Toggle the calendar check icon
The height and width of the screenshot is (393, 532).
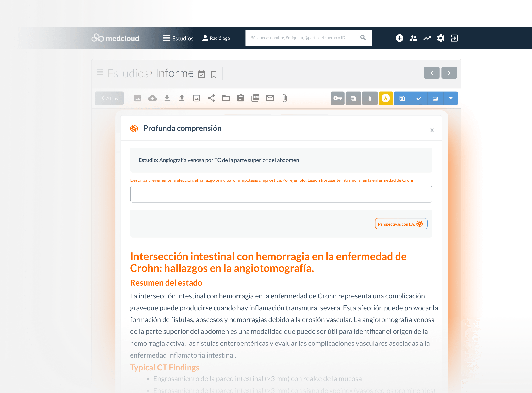tap(202, 74)
